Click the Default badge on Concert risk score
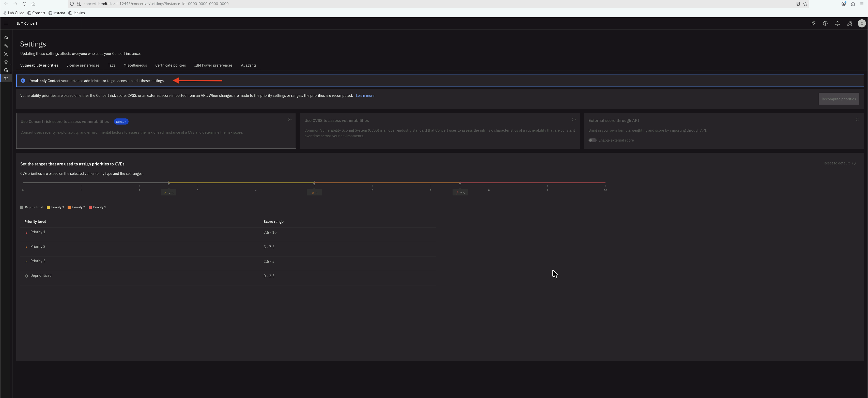Screen dimensions: 868x398 point(121,122)
